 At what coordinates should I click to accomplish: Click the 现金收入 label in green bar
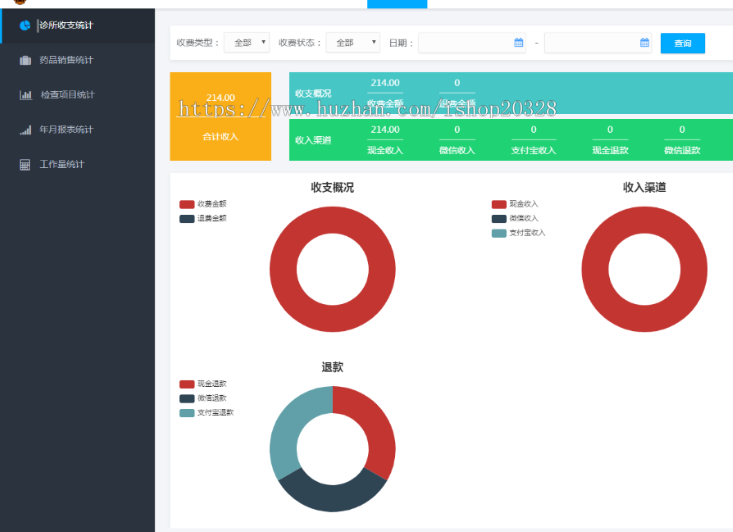tap(385, 151)
